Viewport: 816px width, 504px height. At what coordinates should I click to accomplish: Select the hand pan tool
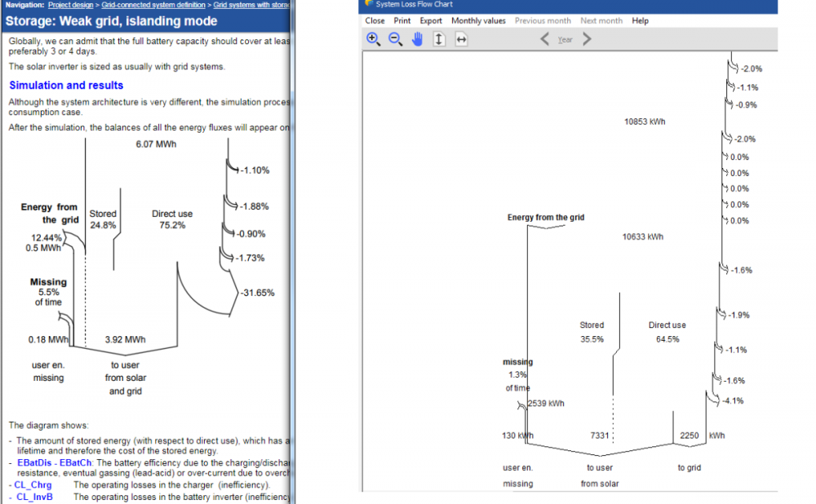pos(417,39)
